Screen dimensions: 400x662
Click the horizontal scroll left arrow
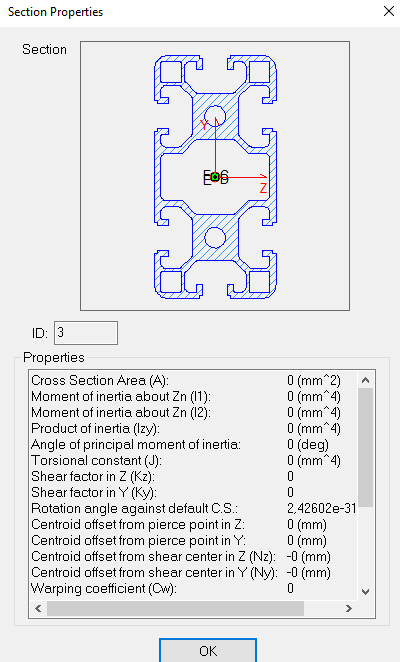[x=38, y=608]
